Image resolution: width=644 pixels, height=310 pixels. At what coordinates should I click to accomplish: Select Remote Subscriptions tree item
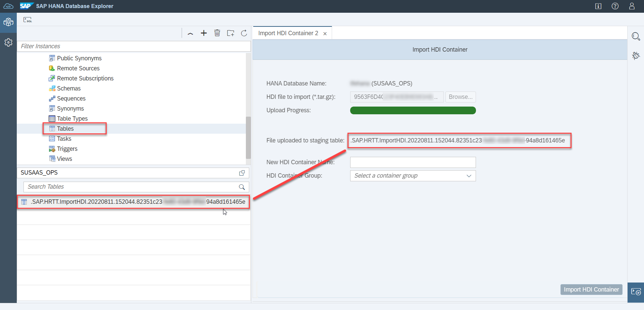click(x=85, y=78)
